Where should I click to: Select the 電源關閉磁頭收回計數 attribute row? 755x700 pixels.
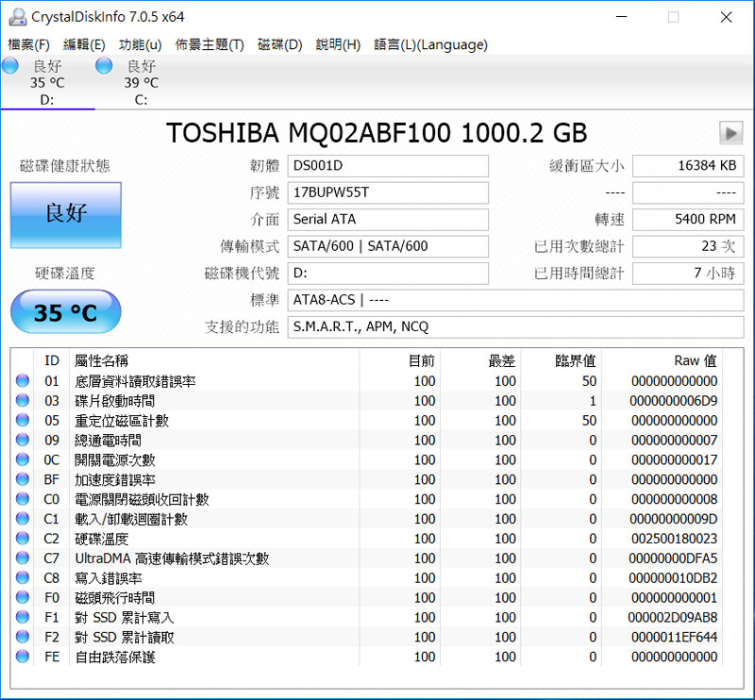[366, 499]
